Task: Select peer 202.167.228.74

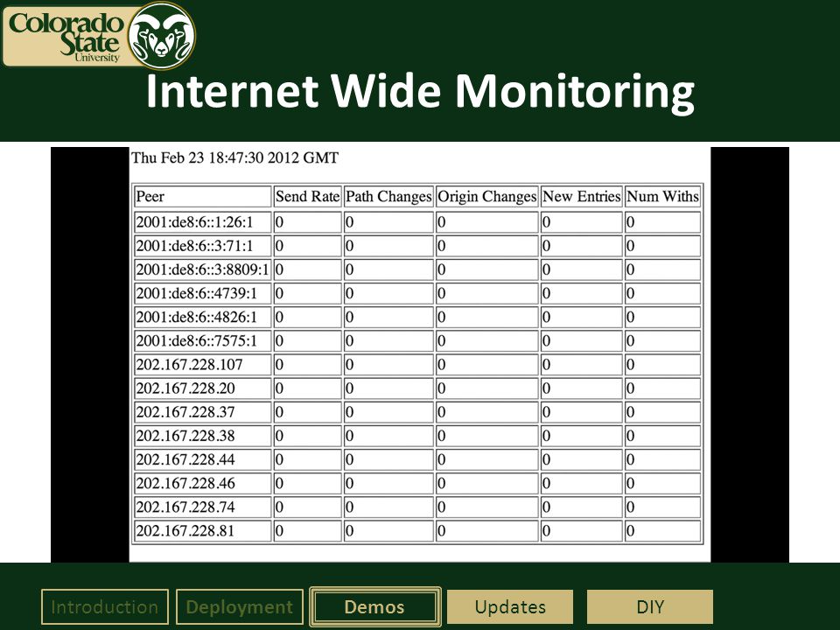Action: [202, 507]
